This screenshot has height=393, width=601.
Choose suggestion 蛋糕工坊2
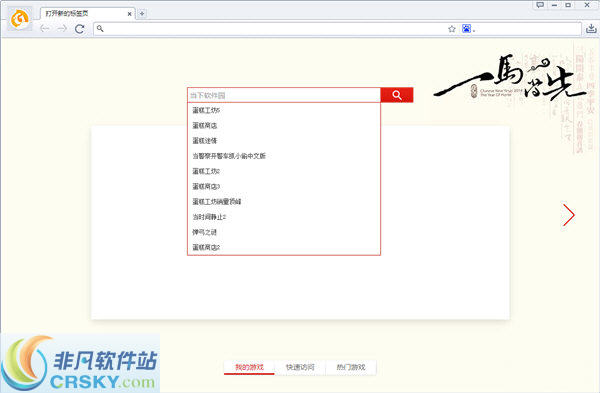(284, 171)
